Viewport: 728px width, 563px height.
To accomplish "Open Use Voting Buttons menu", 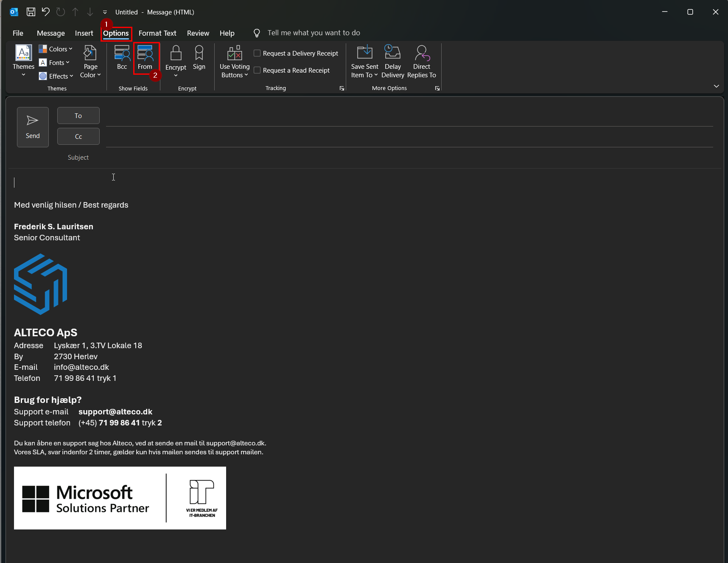I will coord(235,62).
